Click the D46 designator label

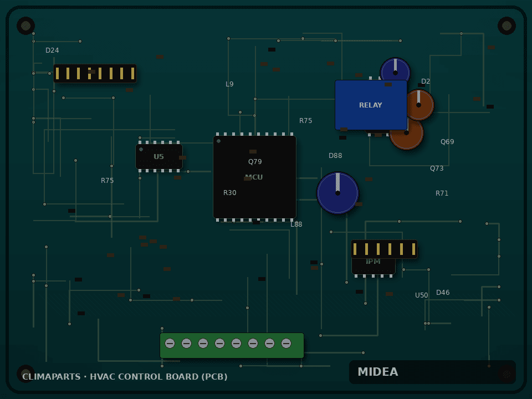(x=443, y=293)
